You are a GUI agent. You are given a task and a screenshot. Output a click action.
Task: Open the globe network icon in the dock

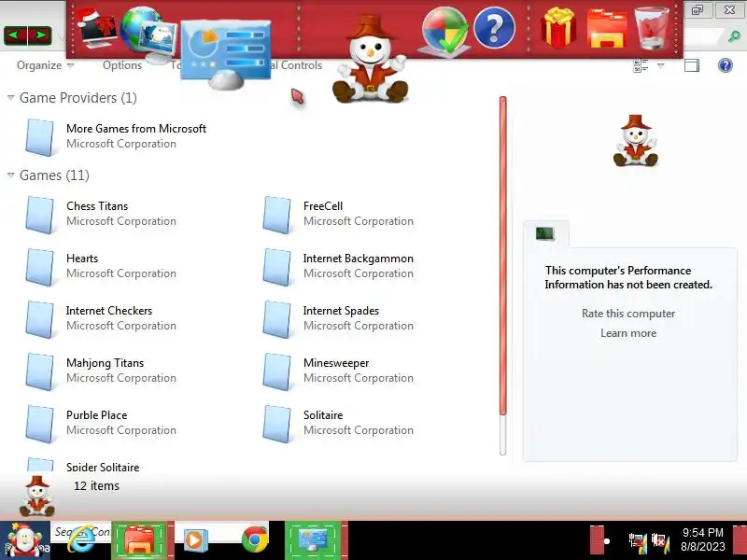(148, 35)
